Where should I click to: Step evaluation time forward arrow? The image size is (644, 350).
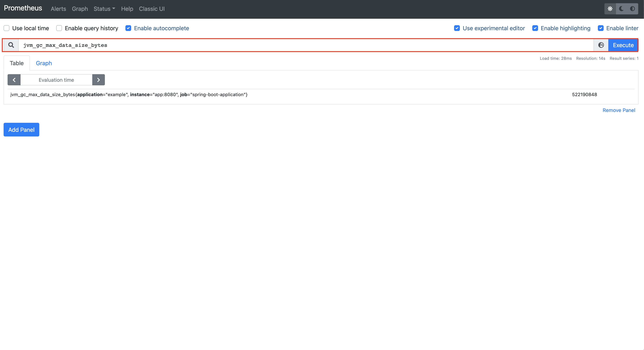(99, 80)
